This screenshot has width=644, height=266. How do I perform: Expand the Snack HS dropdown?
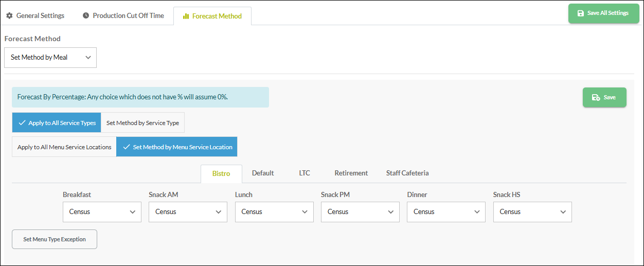tap(532, 212)
